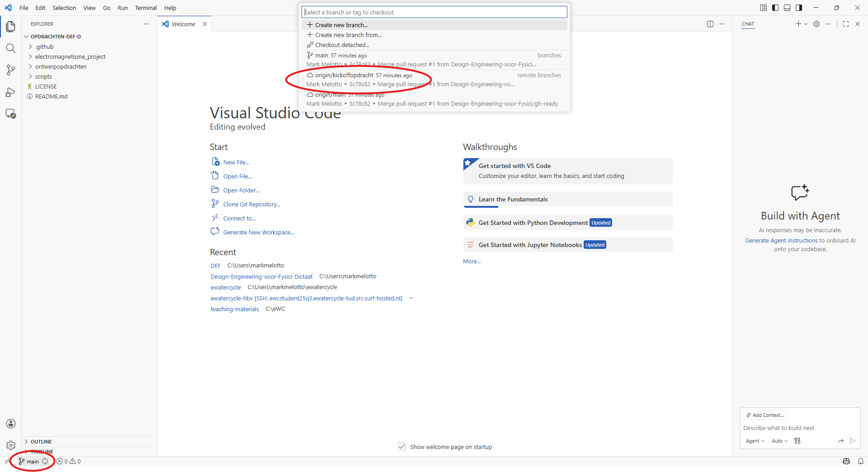Image resolution: width=868 pixels, height=472 pixels.
Task: Collapse OPDRACHTEN-DEF-D root folder
Action: pyautogui.click(x=90, y=37)
